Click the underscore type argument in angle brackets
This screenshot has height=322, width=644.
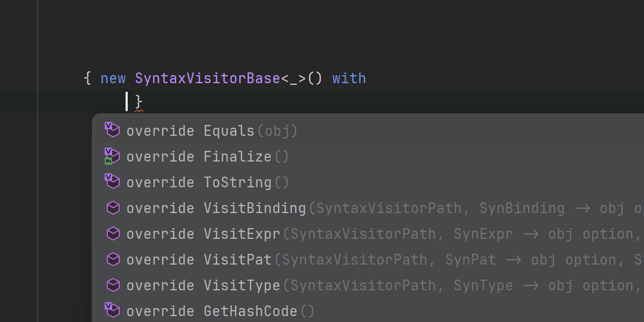pyautogui.click(x=293, y=78)
